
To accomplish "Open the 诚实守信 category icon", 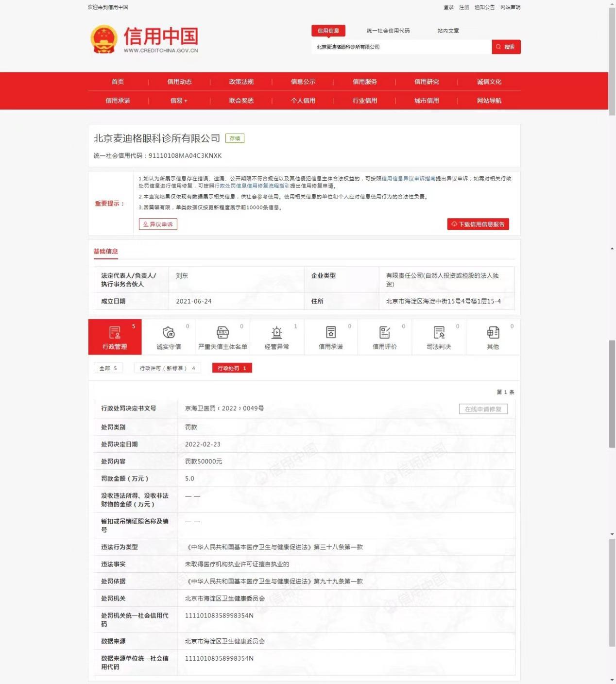I will [x=169, y=337].
